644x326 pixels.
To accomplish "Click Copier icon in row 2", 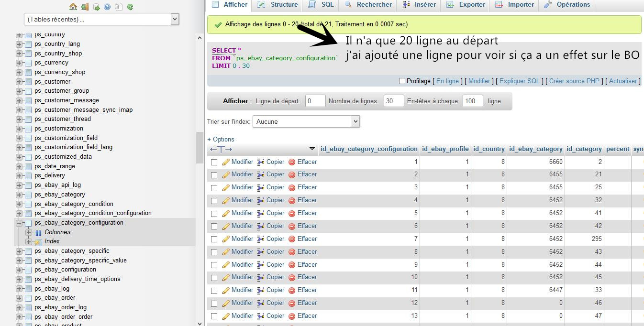I will point(261,174).
